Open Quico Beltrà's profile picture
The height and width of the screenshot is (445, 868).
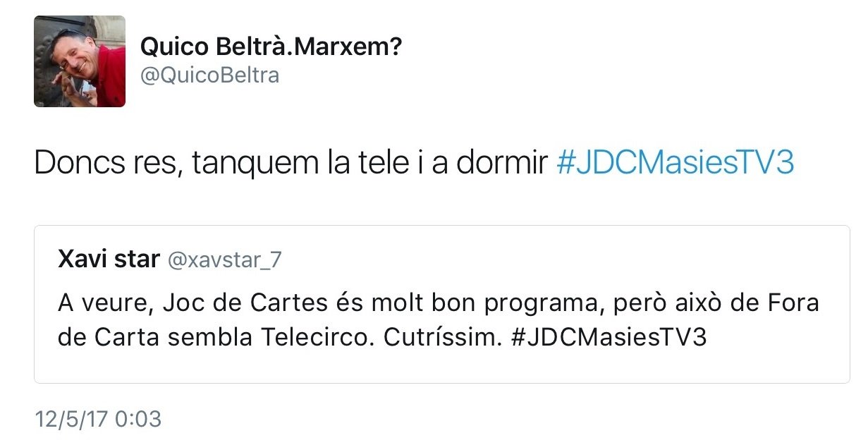pos(80,61)
